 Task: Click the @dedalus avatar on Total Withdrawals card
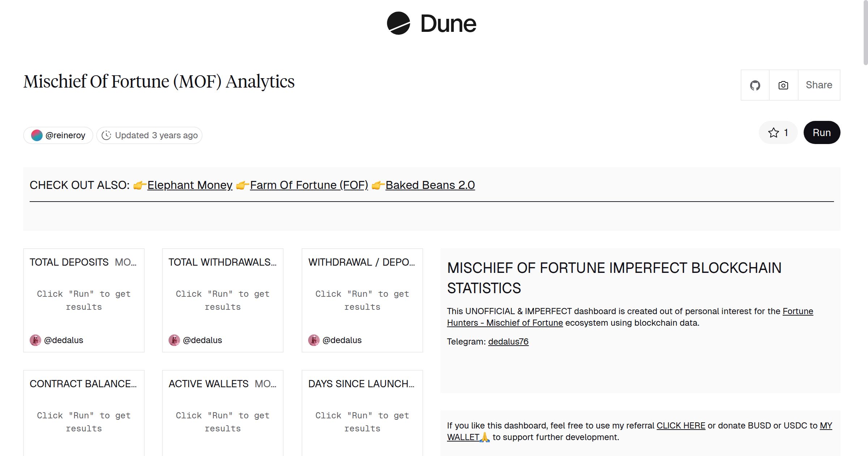click(x=174, y=340)
